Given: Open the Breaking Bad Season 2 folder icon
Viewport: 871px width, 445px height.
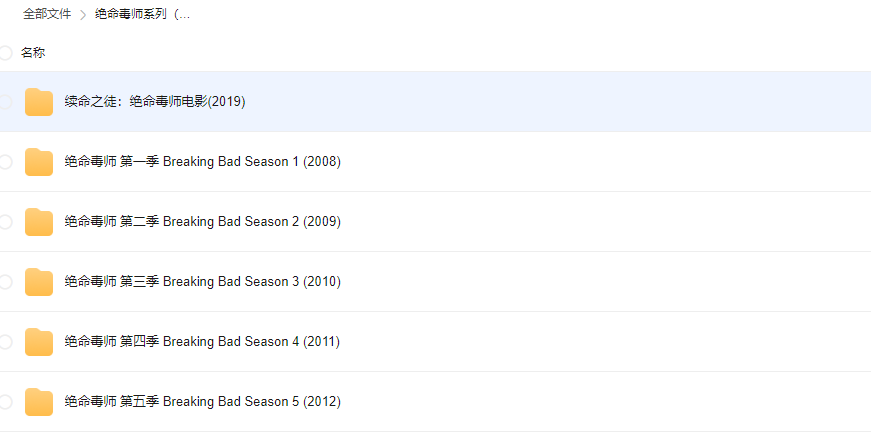Looking at the screenshot, I should pyautogui.click(x=39, y=222).
